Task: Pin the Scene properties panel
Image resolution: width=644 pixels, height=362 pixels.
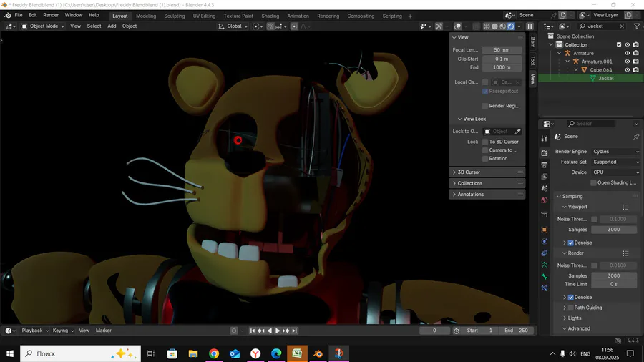Action: [636, 136]
